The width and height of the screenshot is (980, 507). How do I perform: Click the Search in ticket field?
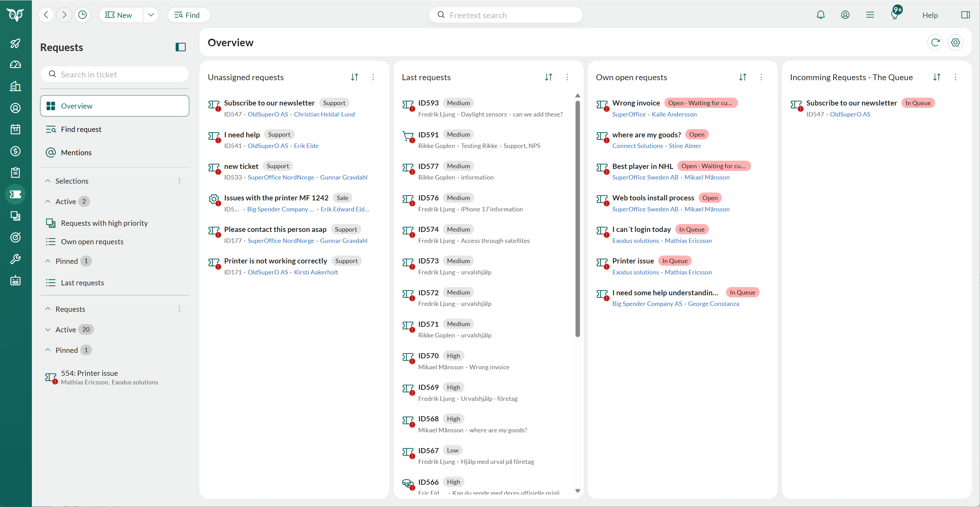coord(114,74)
